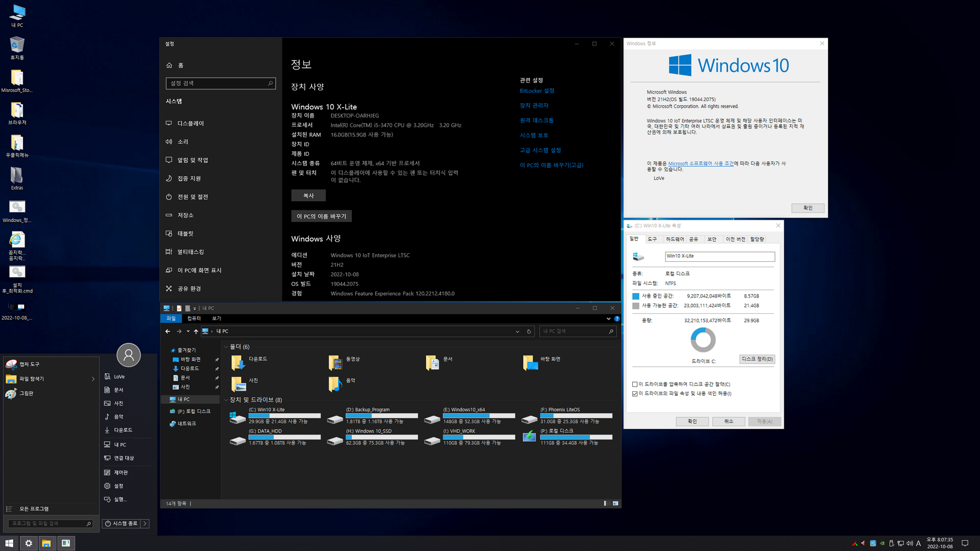Click the volume icon in system tray
This screenshot has width=980, height=551.
(x=909, y=543)
